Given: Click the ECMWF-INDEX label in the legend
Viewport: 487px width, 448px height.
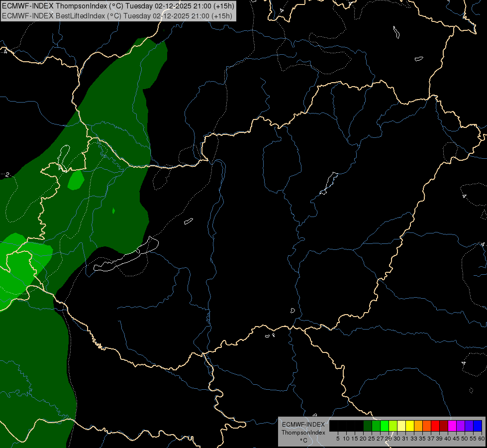Looking at the screenshot, I should 303,425.
